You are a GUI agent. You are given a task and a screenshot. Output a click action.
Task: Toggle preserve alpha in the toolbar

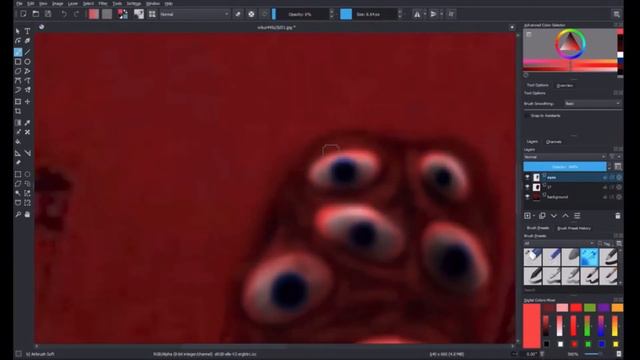[x=251, y=14]
